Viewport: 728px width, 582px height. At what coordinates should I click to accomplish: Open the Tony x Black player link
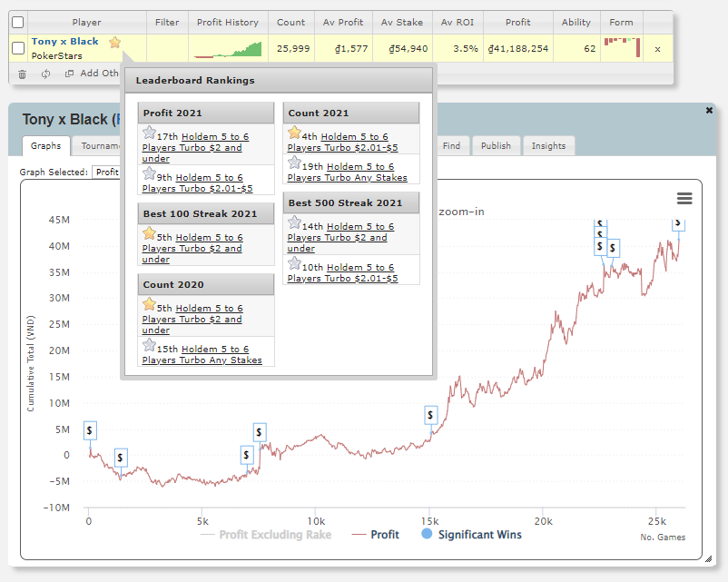tap(65, 42)
